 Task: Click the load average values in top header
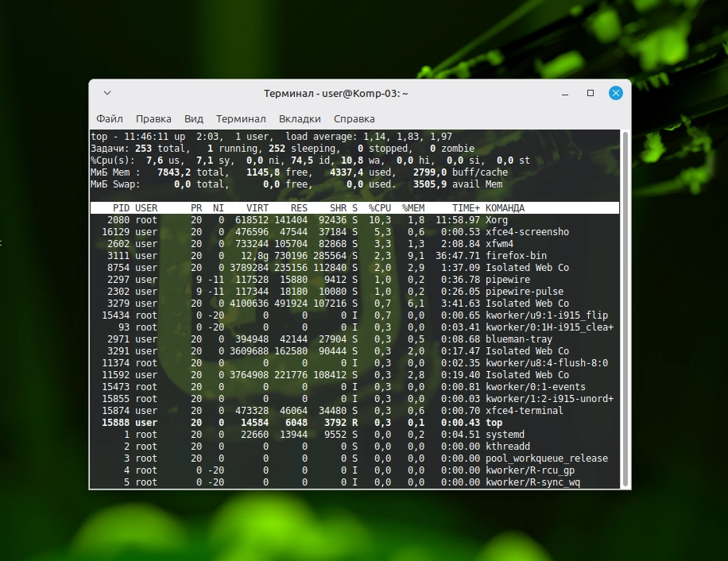(x=408, y=137)
